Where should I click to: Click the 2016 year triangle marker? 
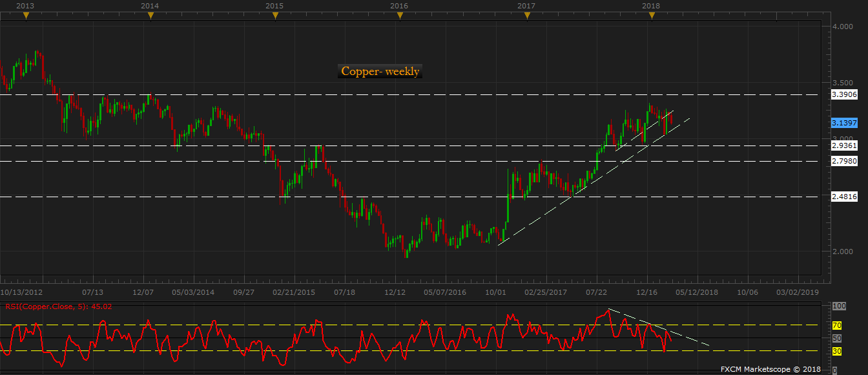pos(400,16)
